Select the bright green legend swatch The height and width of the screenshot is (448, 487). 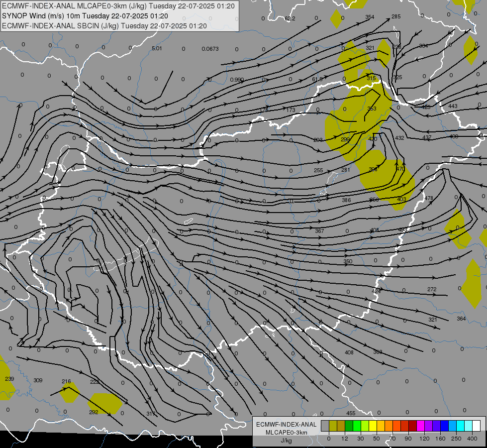point(357,426)
